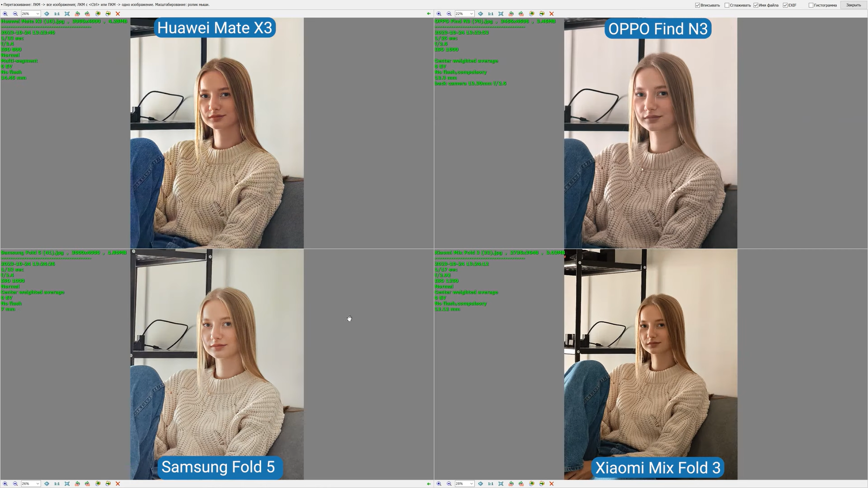This screenshot has width=868, height=488.
Task: Rotate the Huawei Mate X3 image left
Action: coord(78,14)
